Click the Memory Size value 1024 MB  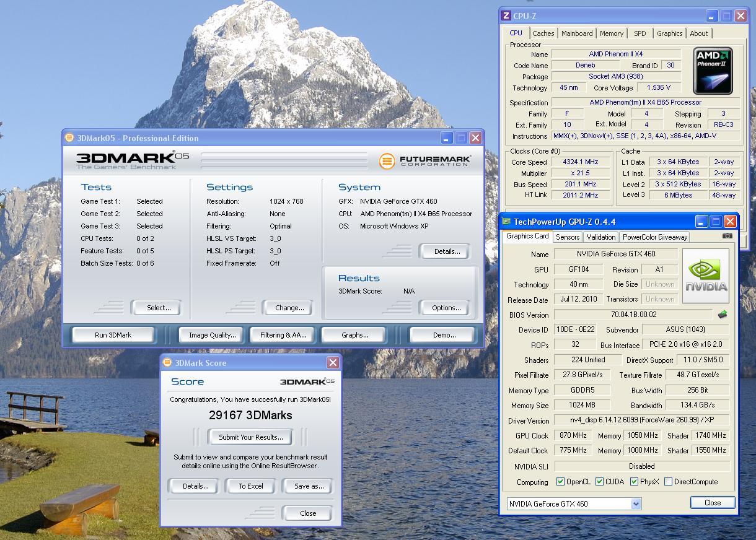582,405
